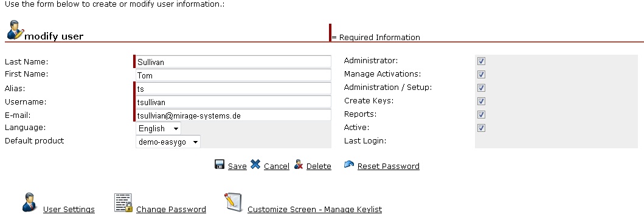Click the Customize Screen notepad icon

[234, 202]
